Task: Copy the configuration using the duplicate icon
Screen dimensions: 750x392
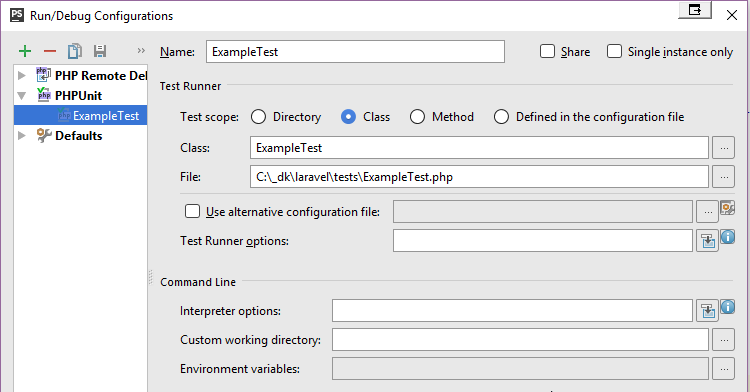Action: click(75, 51)
